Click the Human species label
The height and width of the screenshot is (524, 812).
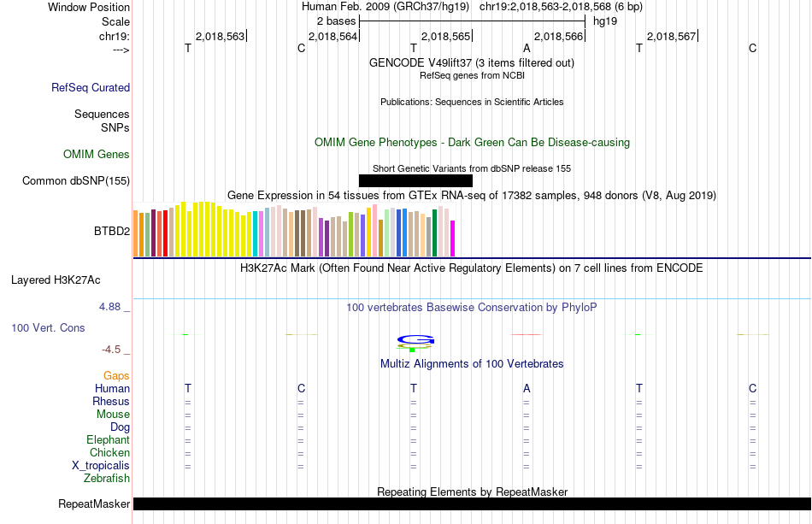point(112,388)
